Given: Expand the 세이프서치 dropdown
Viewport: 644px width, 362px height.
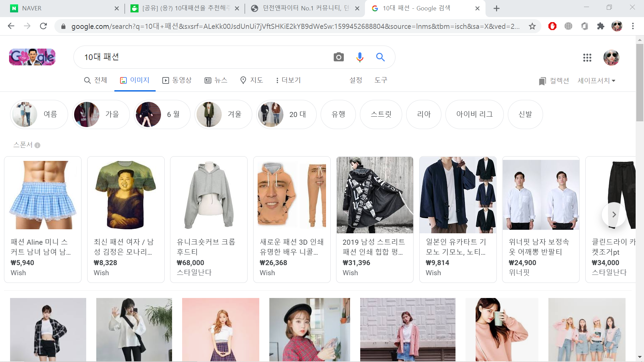Looking at the screenshot, I should (596, 80).
